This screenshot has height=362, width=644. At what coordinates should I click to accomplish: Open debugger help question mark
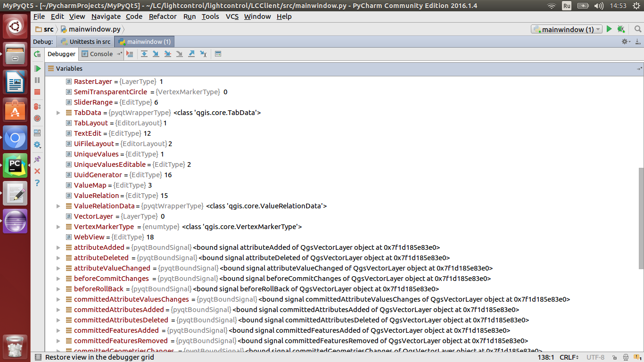37,183
